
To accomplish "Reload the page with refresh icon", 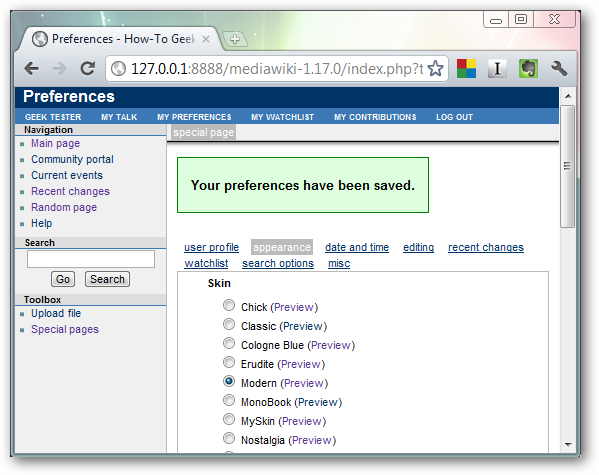I will pyautogui.click(x=87, y=68).
